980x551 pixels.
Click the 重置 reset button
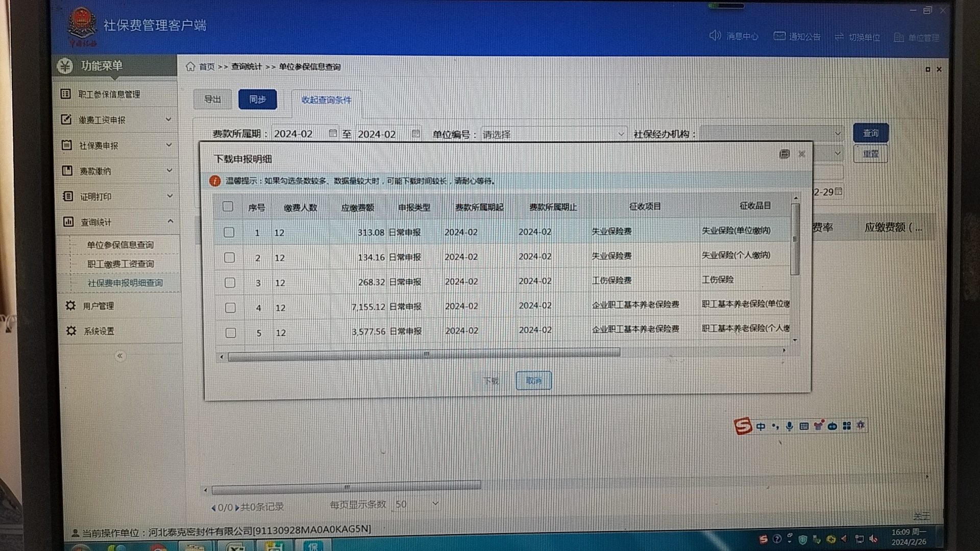click(871, 154)
